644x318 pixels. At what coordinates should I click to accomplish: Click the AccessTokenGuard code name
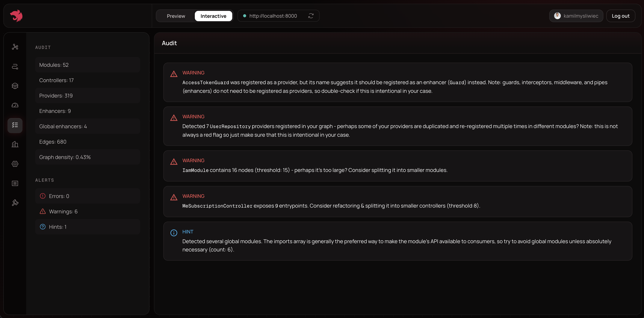click(x=205, y=82)
